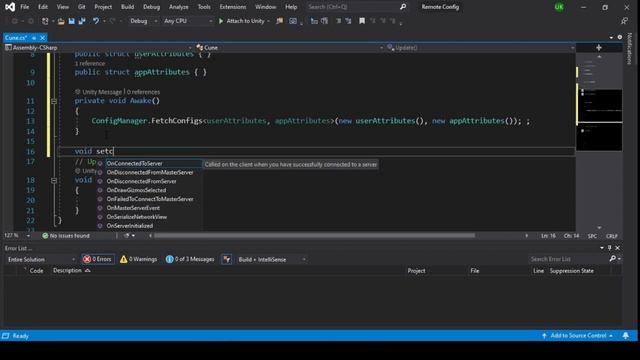Click the '1 reference' CodeLens link
640x360 pixels.
[90, 64]
